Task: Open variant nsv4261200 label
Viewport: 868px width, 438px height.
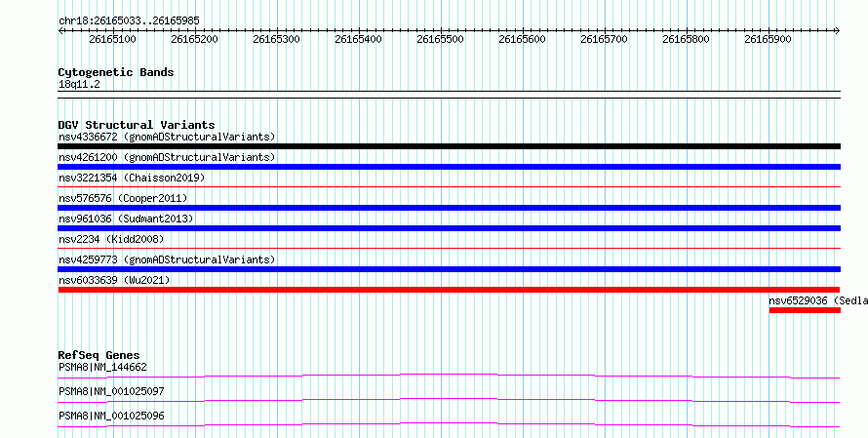Action: [167, 157]
